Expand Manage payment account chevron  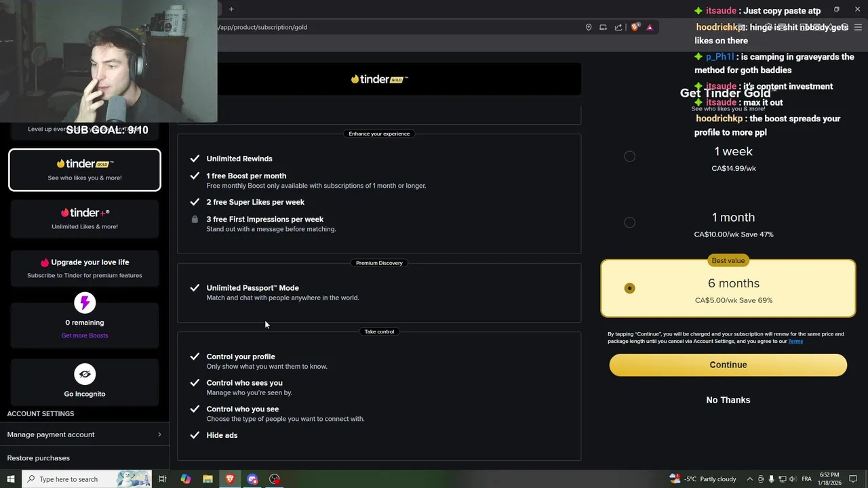click(160, 434)
